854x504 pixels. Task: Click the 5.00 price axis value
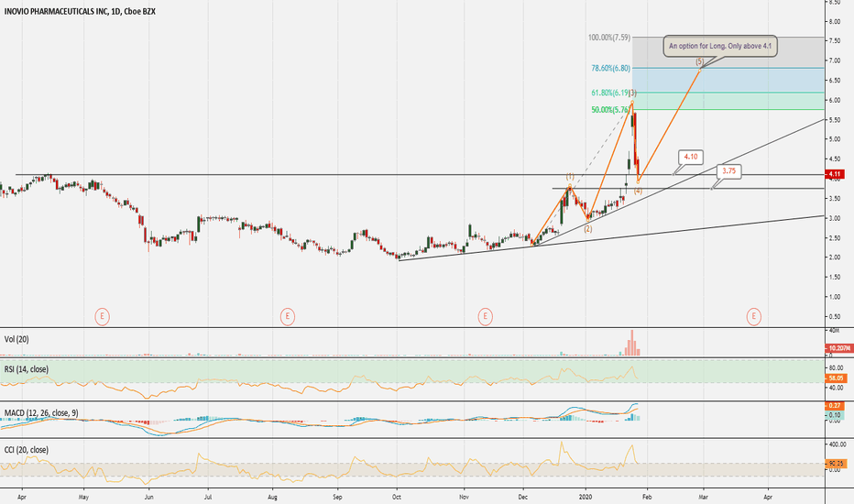pyautogui.click(x=834, y=139)
